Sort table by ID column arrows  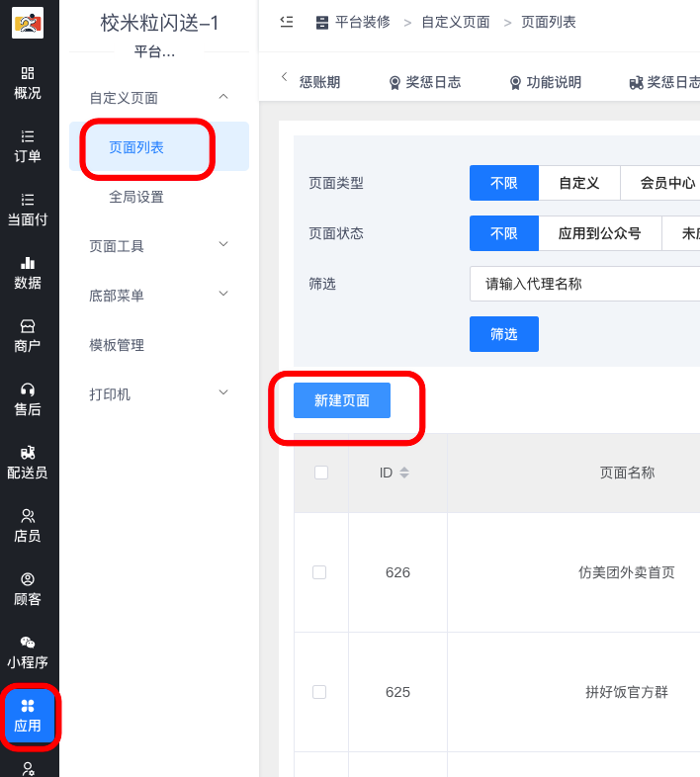pos(404,473)
